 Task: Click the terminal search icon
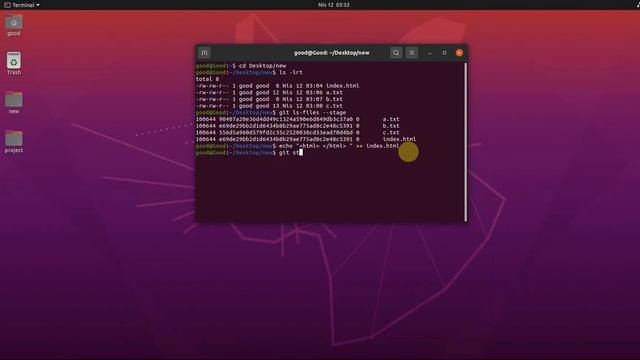click(x=396, y=53)
